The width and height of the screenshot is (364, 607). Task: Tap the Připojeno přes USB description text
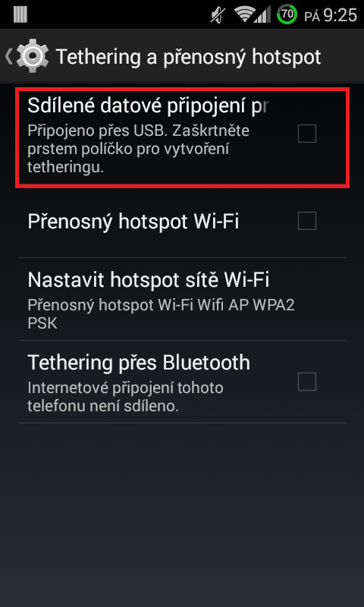(x=139, y=149)
